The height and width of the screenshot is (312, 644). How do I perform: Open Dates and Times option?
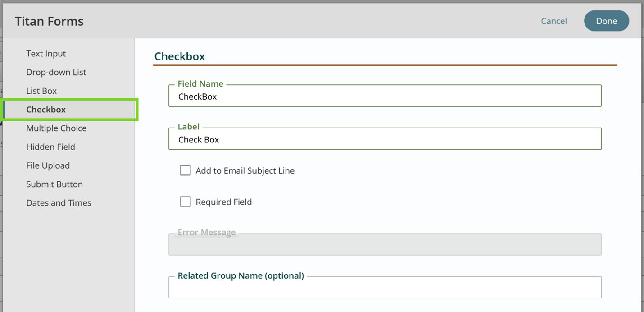pyautogui.click(x=59, y=203)
